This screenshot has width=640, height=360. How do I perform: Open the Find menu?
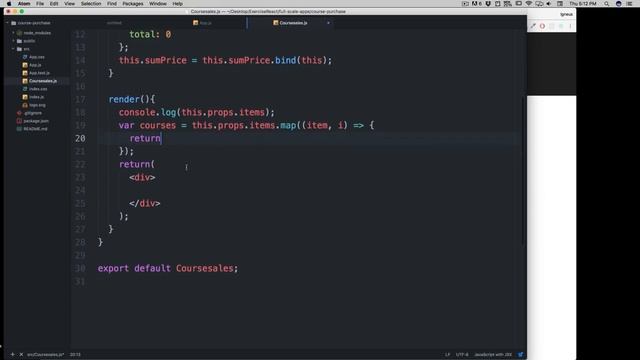[x=111, y=4]
